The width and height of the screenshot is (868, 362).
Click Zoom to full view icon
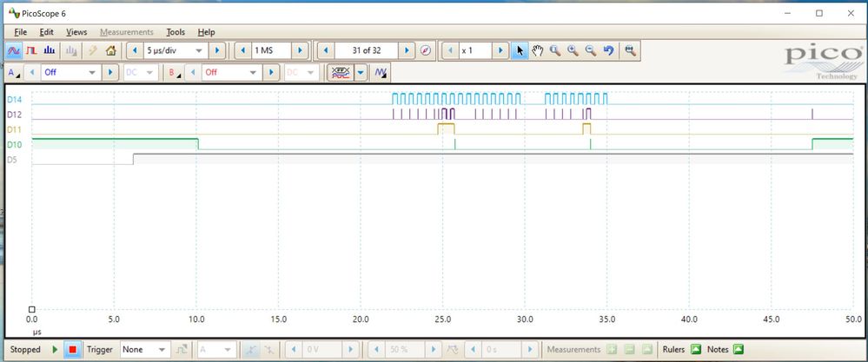coord(629,51)
